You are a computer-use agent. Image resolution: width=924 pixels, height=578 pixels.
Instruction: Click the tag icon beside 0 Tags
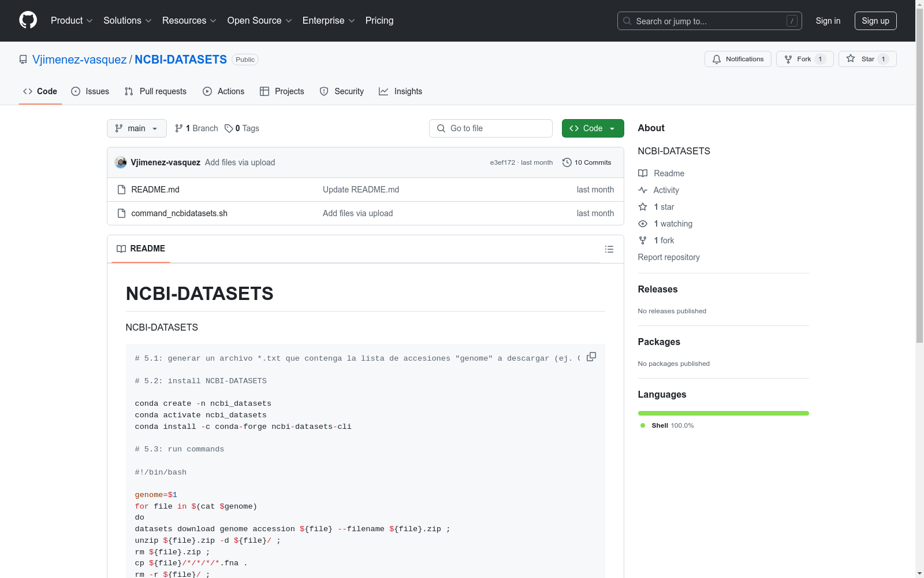point(229,128)
